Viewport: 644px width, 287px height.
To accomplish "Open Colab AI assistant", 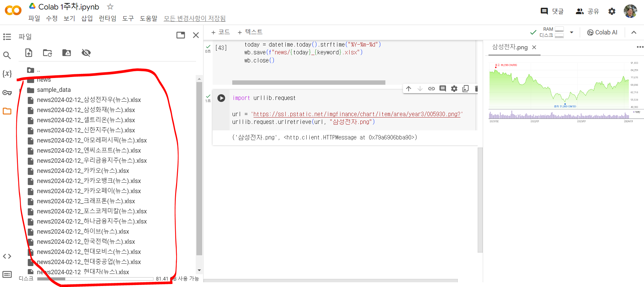I will [602, 32].
